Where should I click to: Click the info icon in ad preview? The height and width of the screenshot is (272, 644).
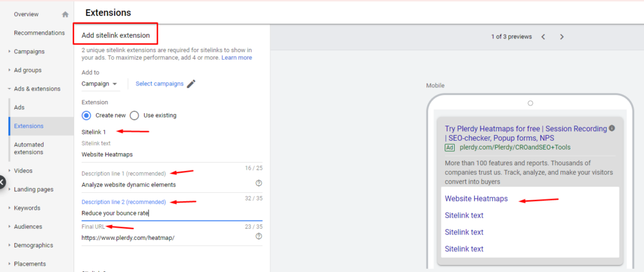pos(612,128)
